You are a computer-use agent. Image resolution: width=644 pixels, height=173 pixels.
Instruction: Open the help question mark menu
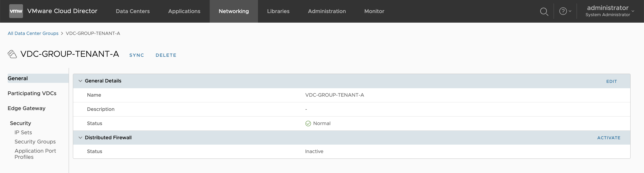click(x=565, y=11)
